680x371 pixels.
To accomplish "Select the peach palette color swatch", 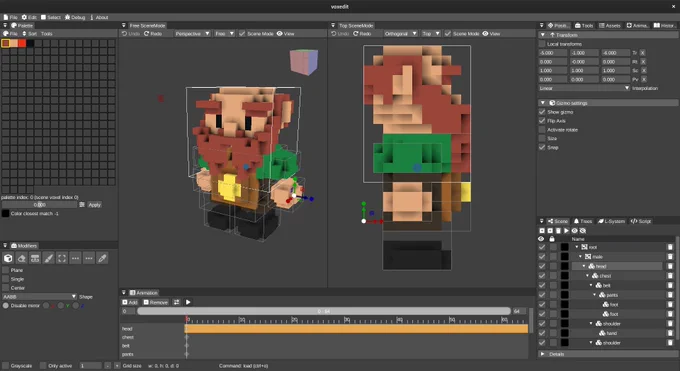I will pyautogui.click(x=14, y=43).
